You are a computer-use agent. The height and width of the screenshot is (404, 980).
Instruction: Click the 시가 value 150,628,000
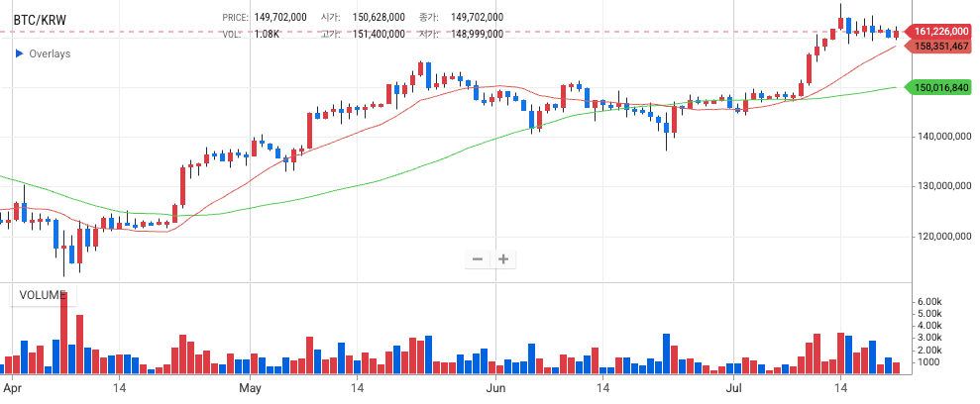[x=379, y=18]
